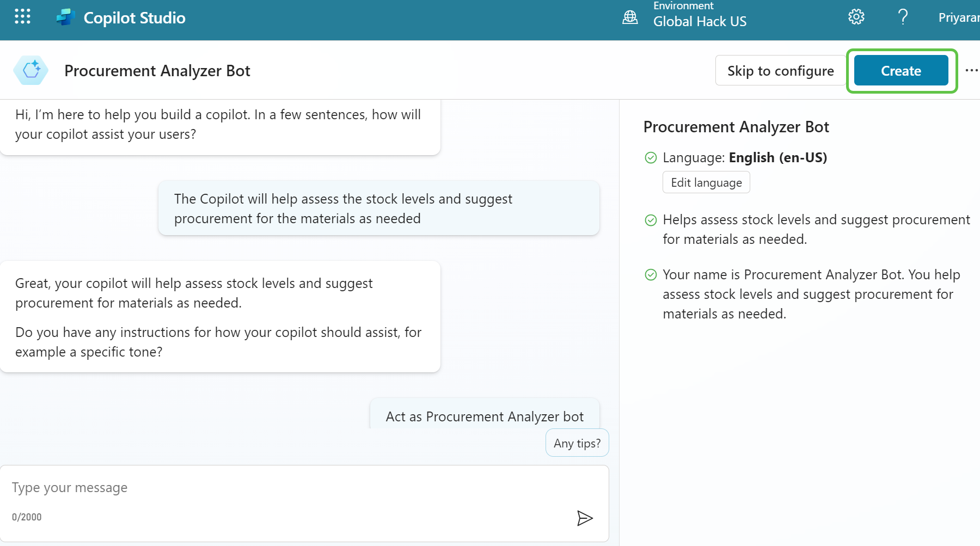
Task: Click the Procurement Analyzer Bot hexagon icon
Action: [31, 70]
